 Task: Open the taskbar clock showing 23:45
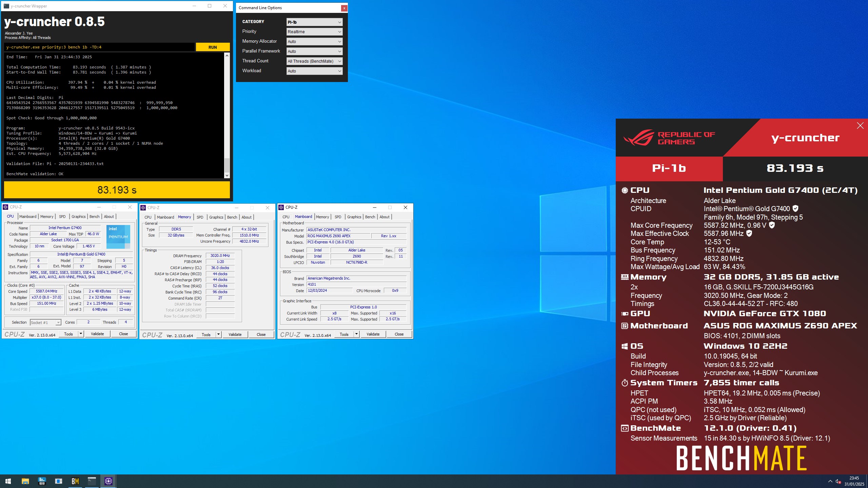[x=854, y=481]
